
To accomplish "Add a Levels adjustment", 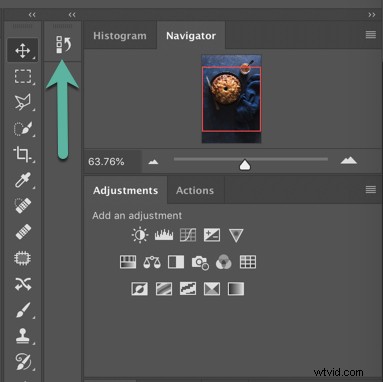I will [x=164, y=235].
